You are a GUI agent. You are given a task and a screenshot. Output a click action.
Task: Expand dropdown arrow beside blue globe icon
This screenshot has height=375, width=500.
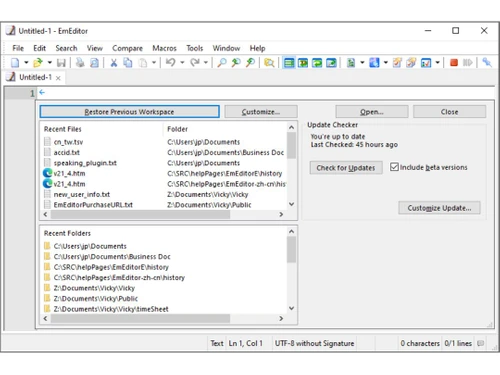tap(386, 63)
